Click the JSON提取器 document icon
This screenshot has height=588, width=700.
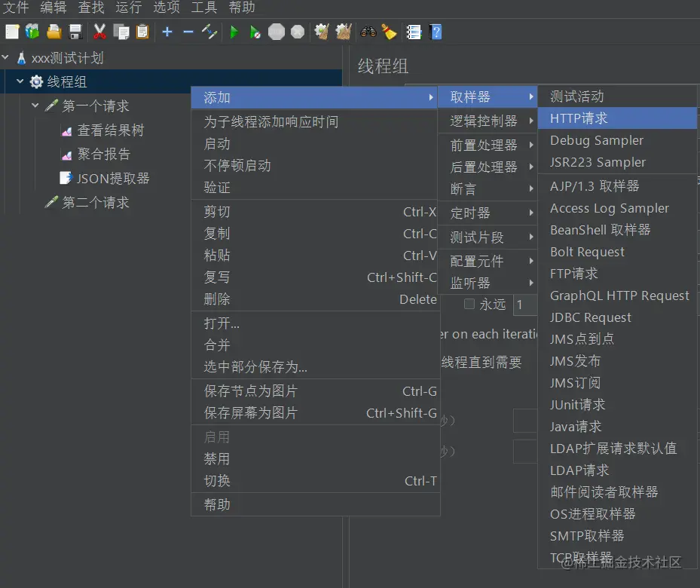pos(66,178)
